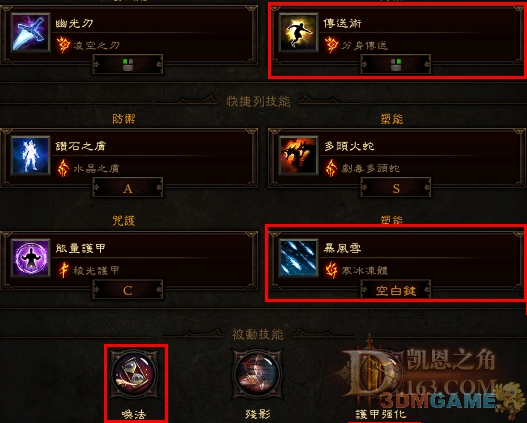Select the 多頭火蛇 hydra skill icon
Viewport: 527px width, 423px height.
click(x=298, y=156)
